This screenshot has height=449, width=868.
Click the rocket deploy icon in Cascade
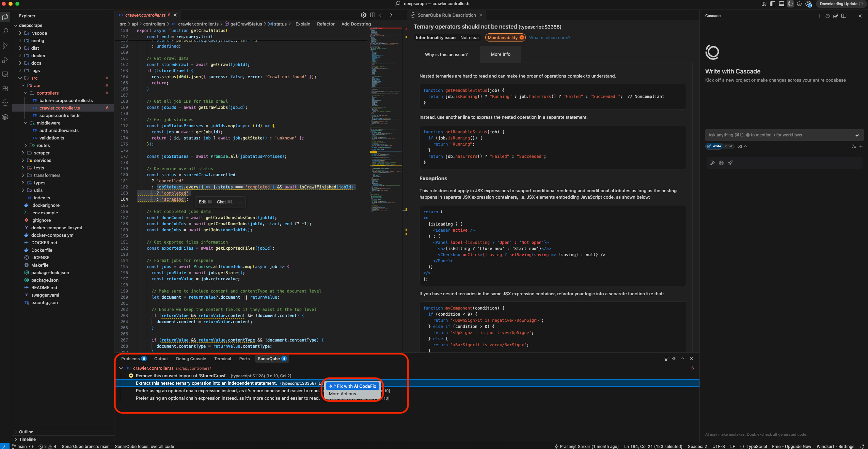point(730,163)
